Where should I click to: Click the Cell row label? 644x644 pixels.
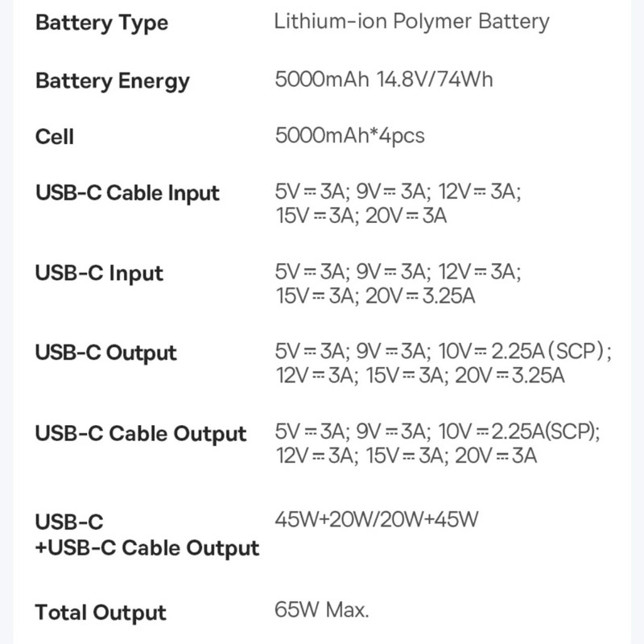tap(55, 136)
